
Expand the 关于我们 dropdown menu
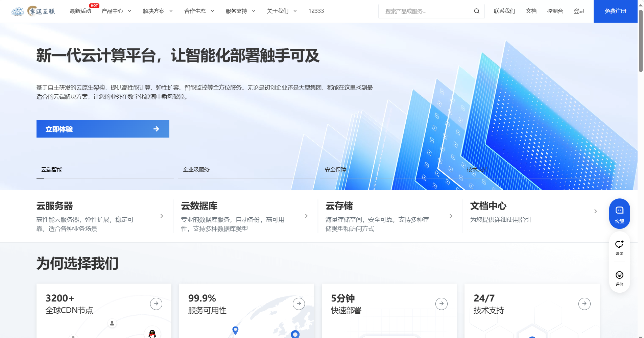(x=281, y=11)
